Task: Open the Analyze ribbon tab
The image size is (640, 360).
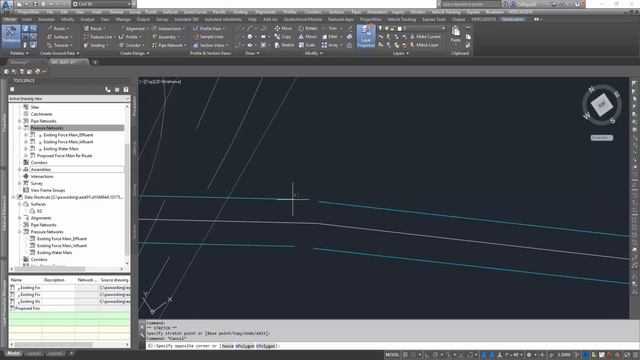Action: point(87,19)
